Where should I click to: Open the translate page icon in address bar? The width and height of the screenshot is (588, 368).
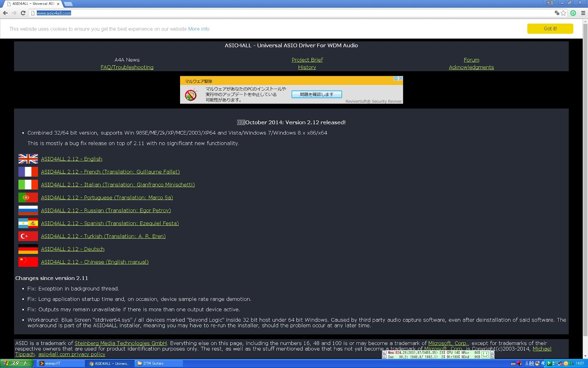pos(557,13)
